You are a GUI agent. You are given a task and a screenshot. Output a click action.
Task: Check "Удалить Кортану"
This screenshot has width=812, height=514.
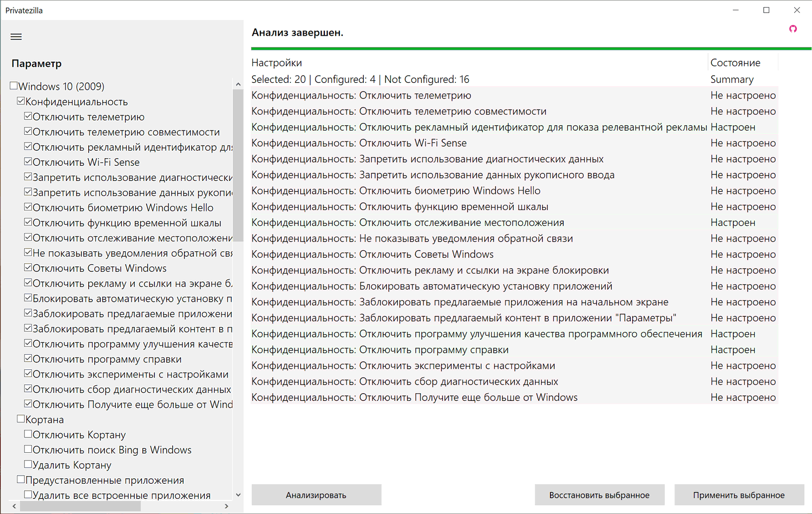(28, 464)
